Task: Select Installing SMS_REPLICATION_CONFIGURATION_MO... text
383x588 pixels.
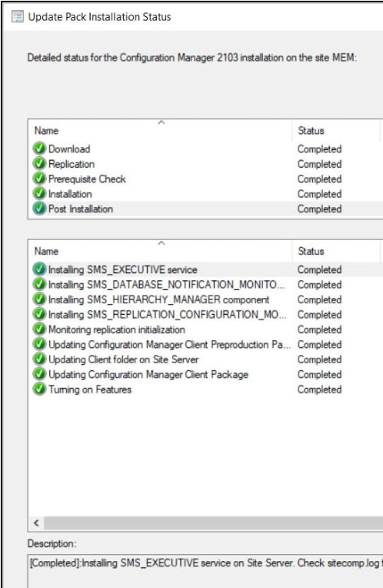Action: 167,315
